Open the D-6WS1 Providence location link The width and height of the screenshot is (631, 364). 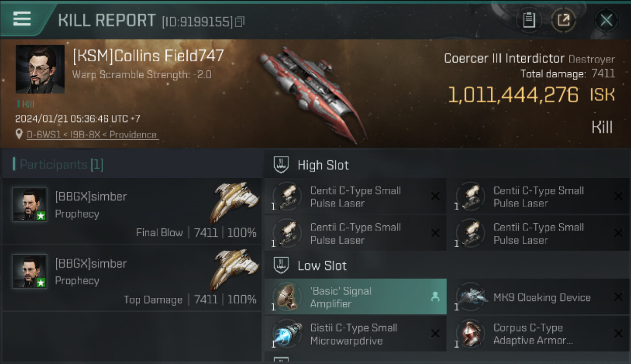[x=91, y=135]
